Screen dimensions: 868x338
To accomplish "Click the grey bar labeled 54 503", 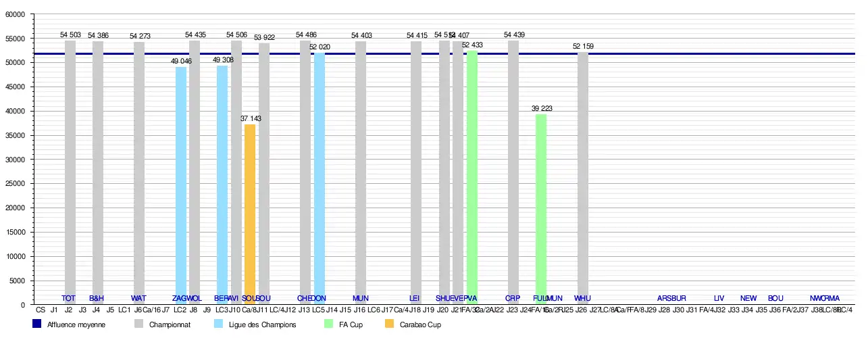I will pos(70,169).
